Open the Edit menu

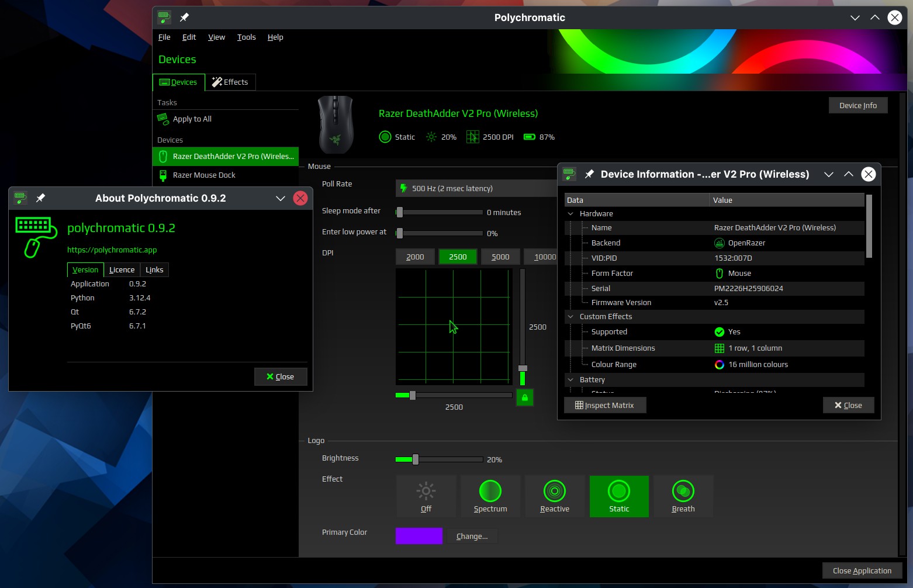[189, 37]
